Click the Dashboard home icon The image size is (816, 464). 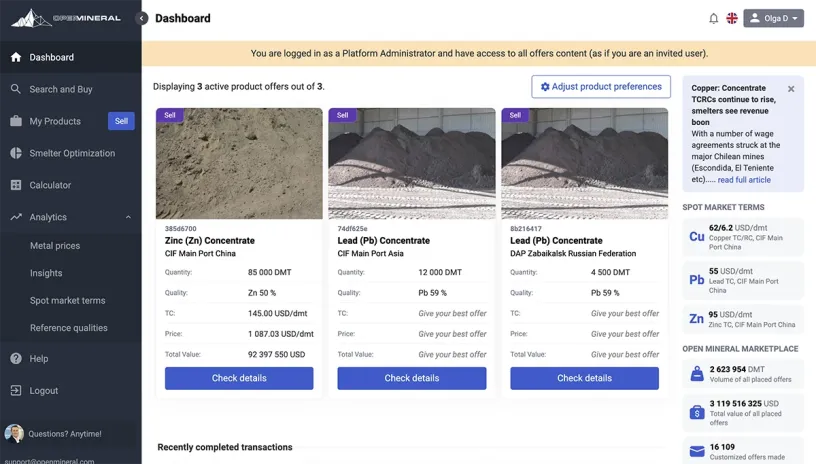16,57
